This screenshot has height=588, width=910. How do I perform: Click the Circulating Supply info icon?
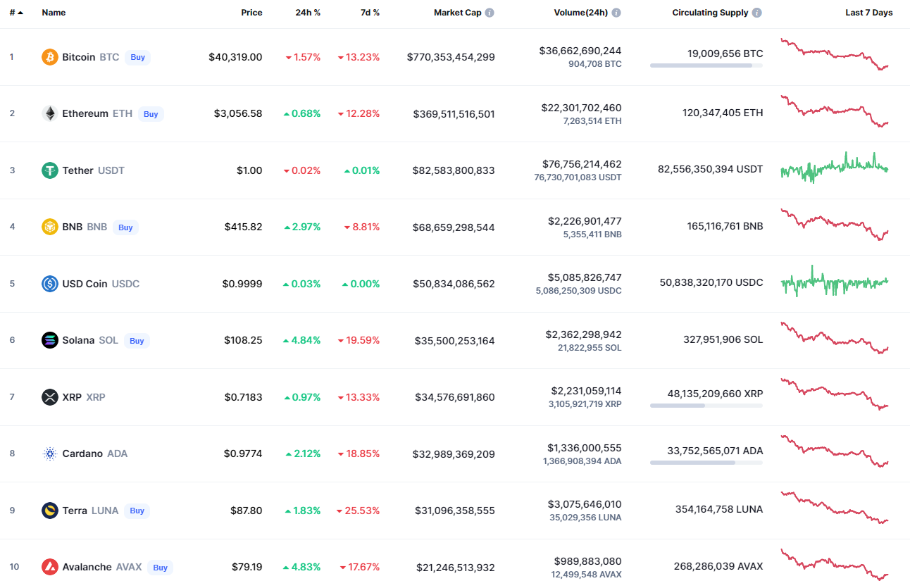tap(757, 13)
